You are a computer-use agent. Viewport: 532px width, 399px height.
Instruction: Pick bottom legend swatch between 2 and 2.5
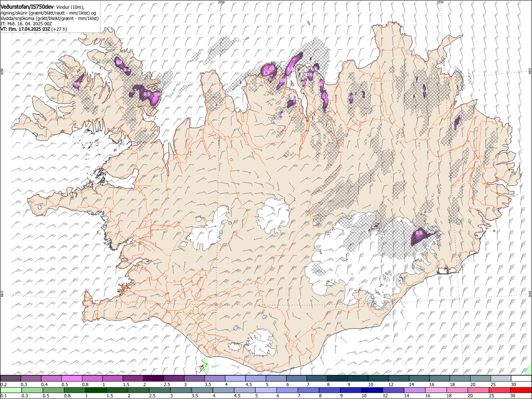[138, 390]
